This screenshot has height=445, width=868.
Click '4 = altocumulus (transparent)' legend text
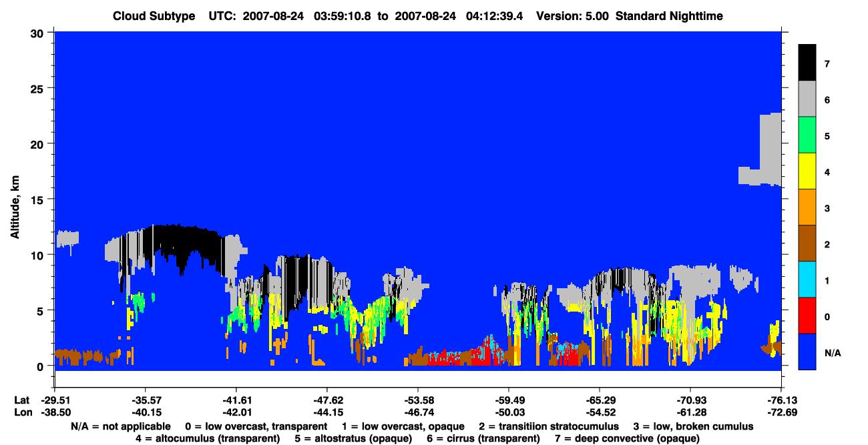[208, 438]
